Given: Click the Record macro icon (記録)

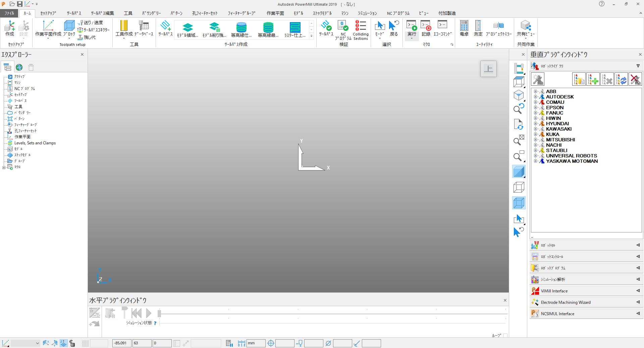Looking at the screenshot, I should pyautogui.click(x=426, y=28).
